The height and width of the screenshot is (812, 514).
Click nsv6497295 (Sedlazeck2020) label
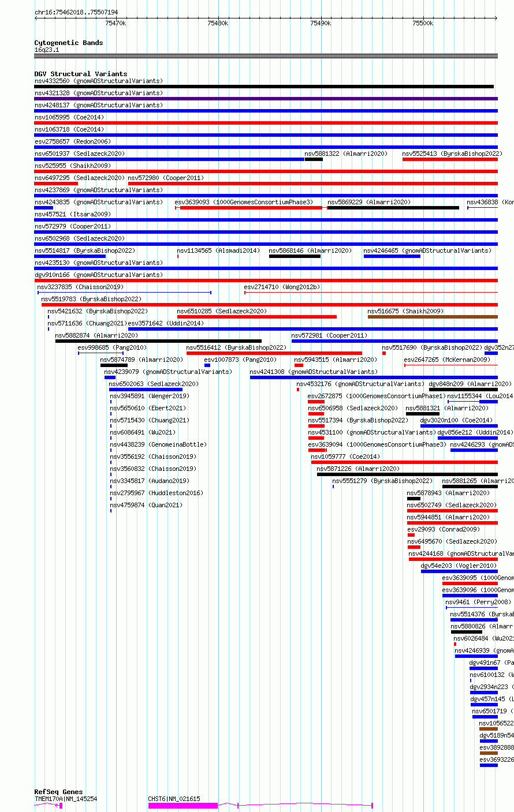click(80, 178)
